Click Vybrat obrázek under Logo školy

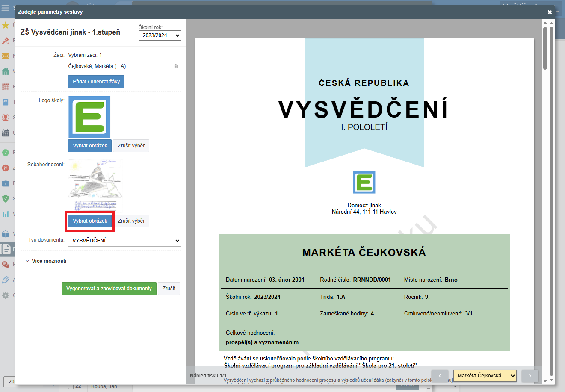tap(90, 146)
